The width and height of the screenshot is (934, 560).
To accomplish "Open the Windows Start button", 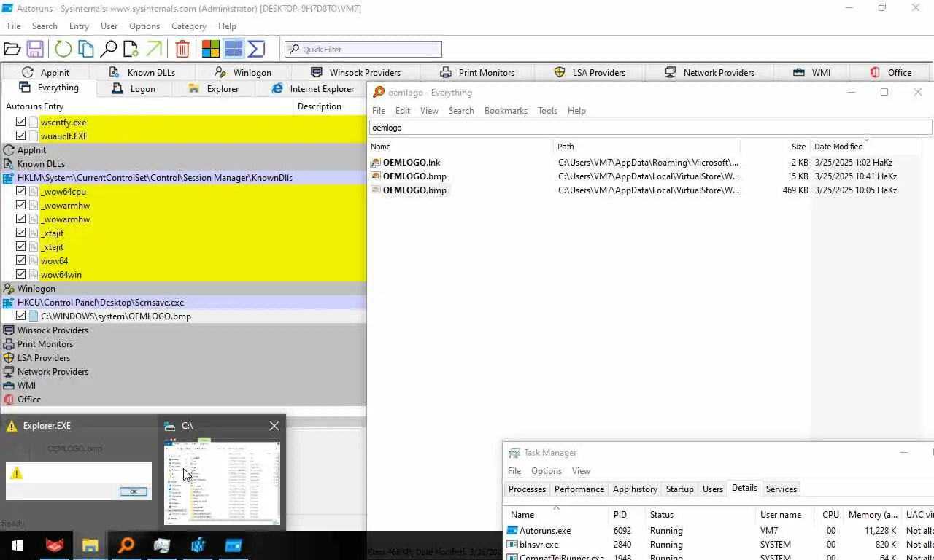I will (18, 545).
